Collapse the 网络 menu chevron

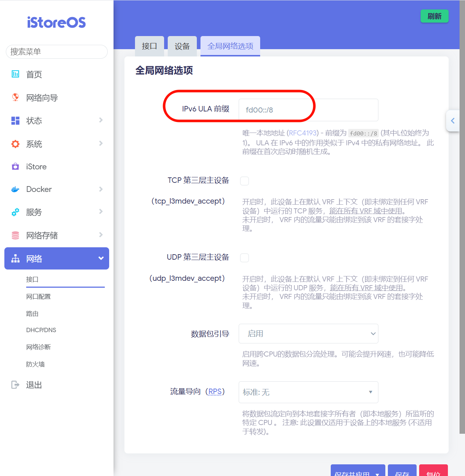pos(101,258)
